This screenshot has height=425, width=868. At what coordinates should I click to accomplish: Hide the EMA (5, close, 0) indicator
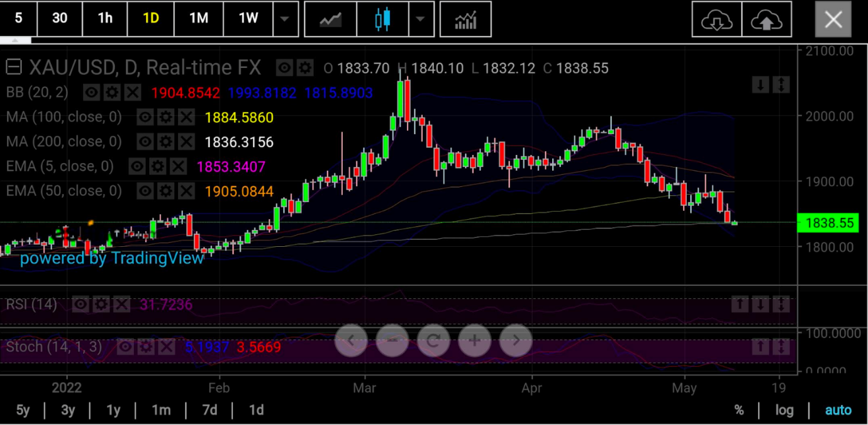tap(138, 166)
